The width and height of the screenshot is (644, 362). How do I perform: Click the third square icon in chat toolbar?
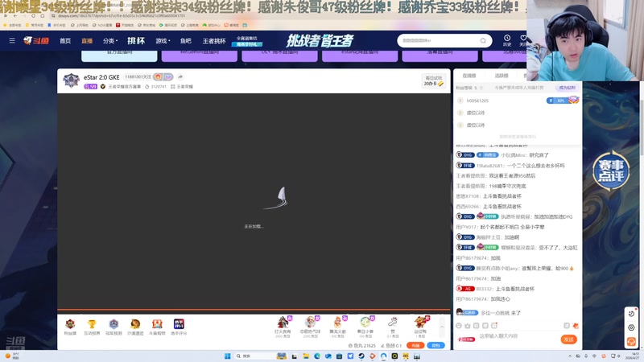[x=477, y=326]
